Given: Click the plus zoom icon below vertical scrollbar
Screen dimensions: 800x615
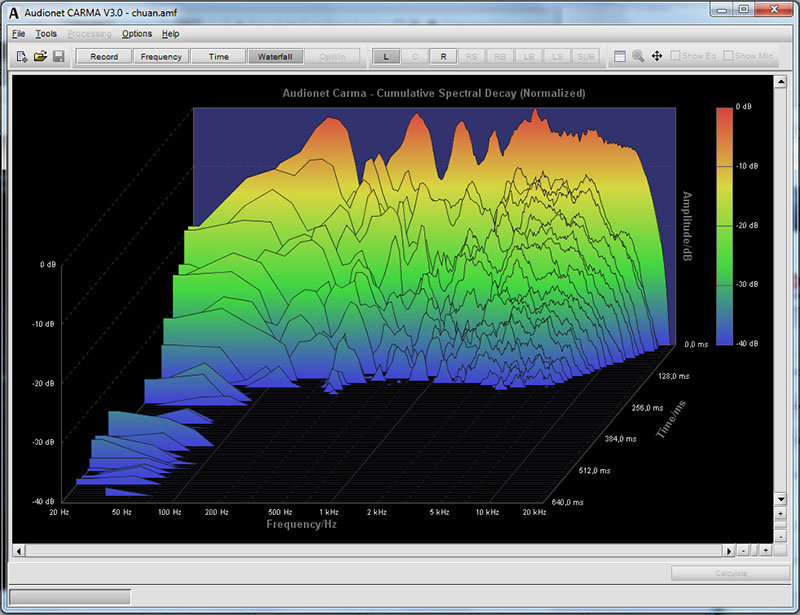Looking at the screenshot, I should (x=780, y=513).
